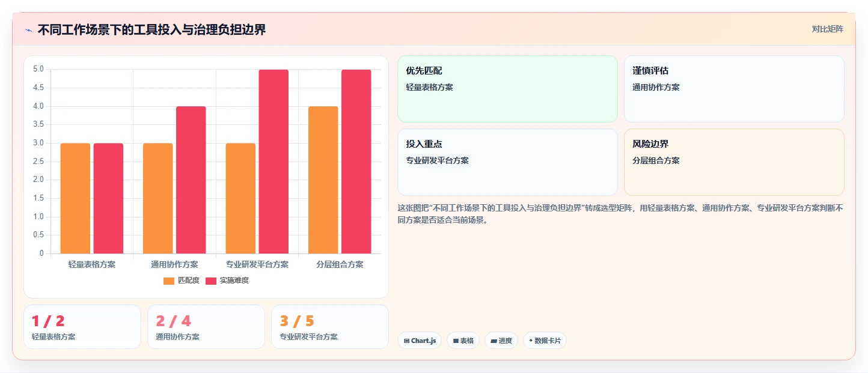This screenshot has width=868, height=373.
Task: Click 轻量表格方案 text in 优先匹配 card
Action: (x=429, y=87)
